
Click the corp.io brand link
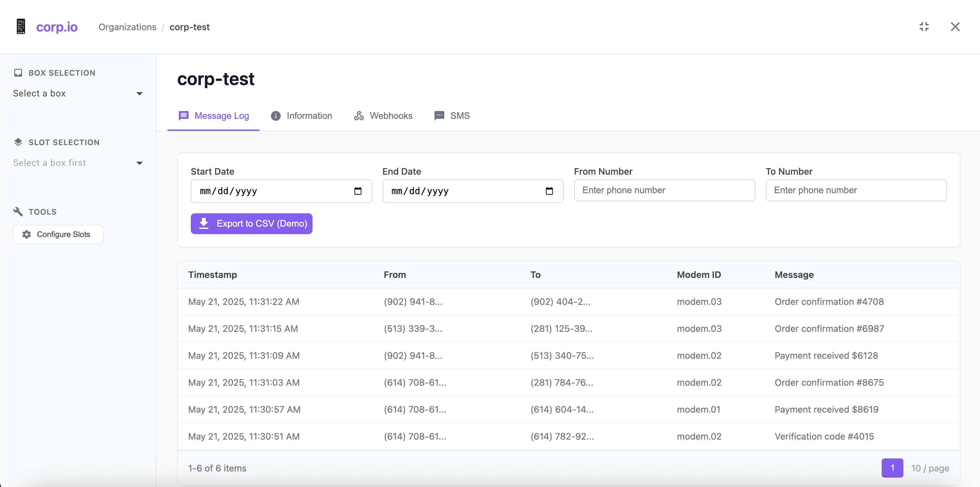[x=57, y=27]
